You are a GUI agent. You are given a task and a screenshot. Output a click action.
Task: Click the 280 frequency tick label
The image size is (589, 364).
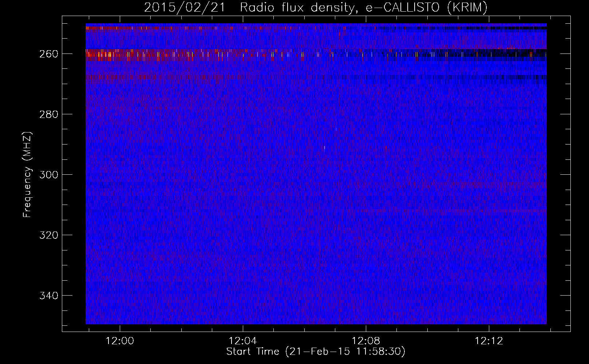[x=49, y=114]
